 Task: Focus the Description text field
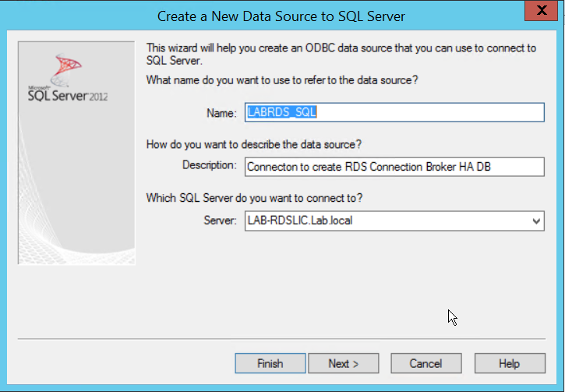(x=394, y=166)
